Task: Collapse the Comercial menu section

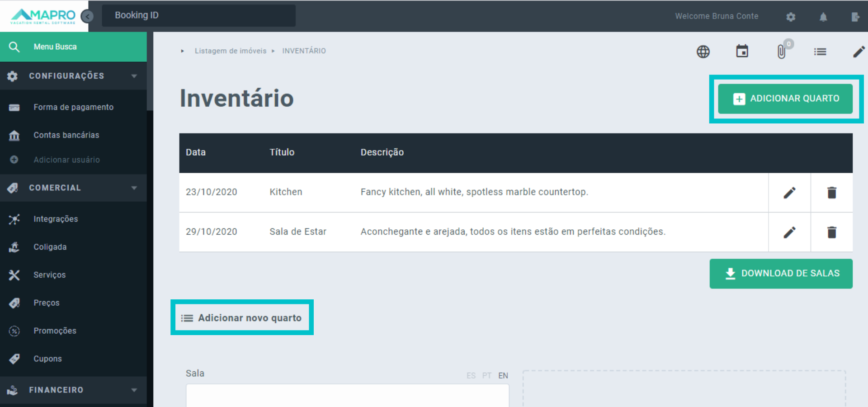Action: [134, 188]
